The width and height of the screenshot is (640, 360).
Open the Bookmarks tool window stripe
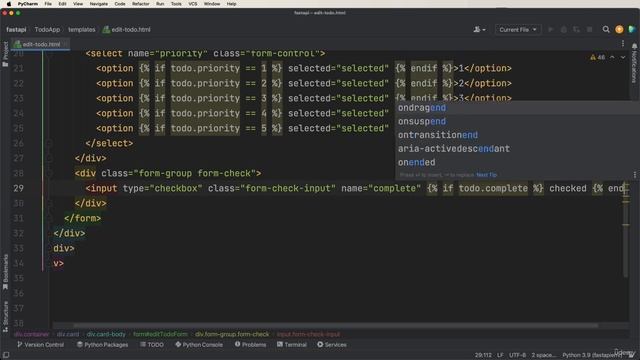coord(5,271)
